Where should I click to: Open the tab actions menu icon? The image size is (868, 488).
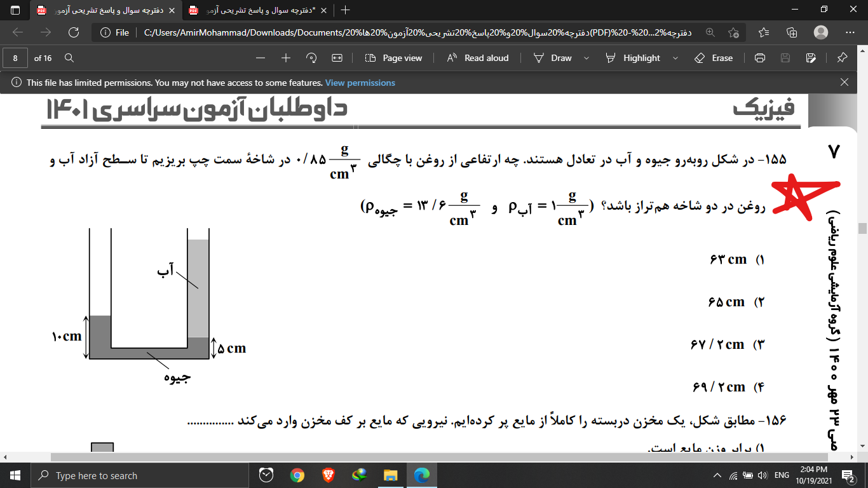coord(15,10)
